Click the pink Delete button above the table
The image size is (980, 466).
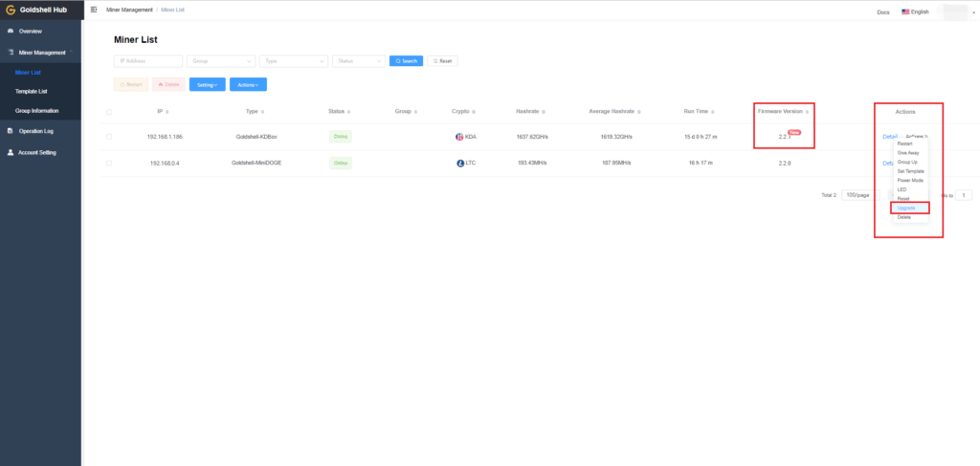tap(168, 84)
